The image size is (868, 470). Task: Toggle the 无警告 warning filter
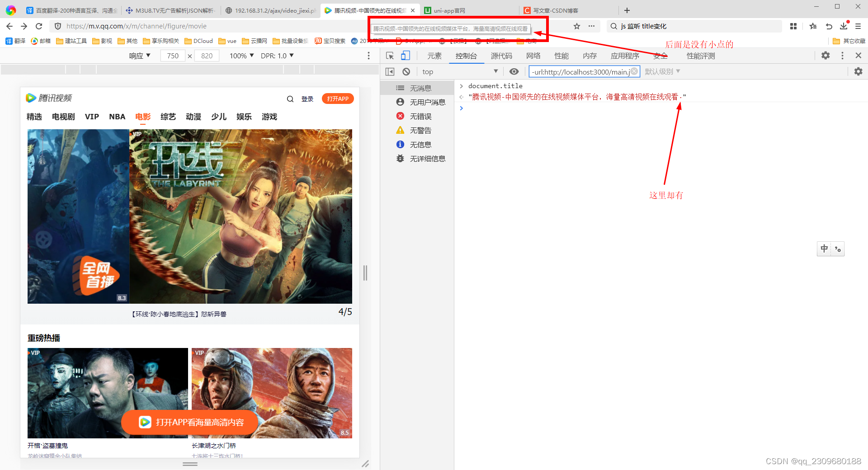coord(421,130)
